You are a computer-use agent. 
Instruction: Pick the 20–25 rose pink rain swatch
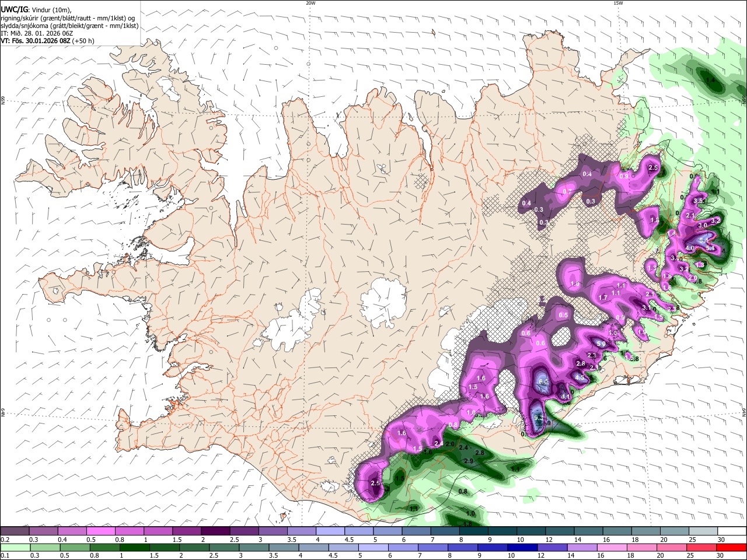672,547
